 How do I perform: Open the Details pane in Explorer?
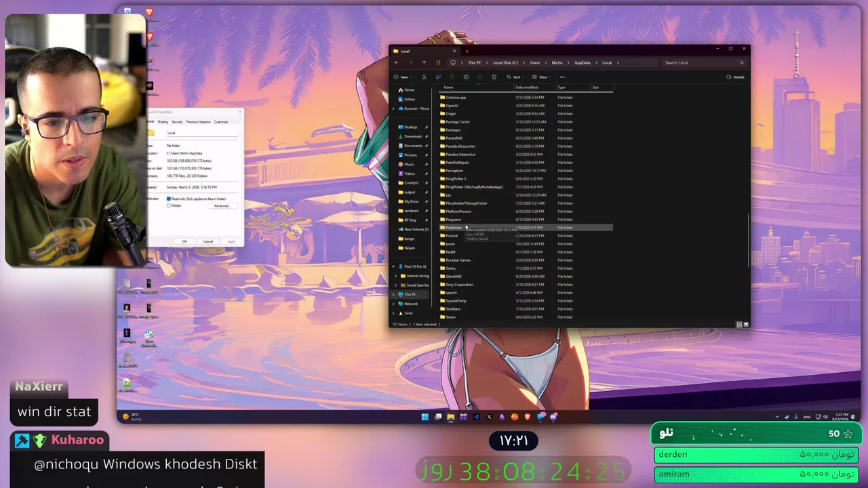736,77
